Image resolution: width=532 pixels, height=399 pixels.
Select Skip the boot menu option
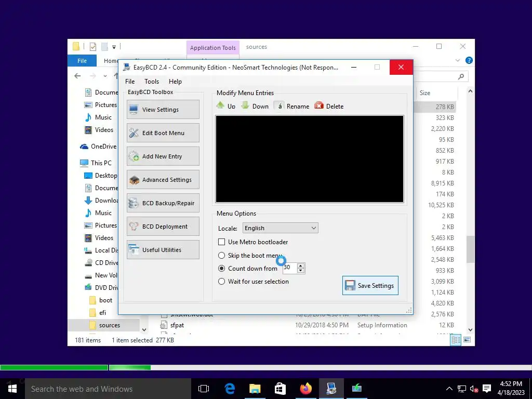[x=221, y=255]
